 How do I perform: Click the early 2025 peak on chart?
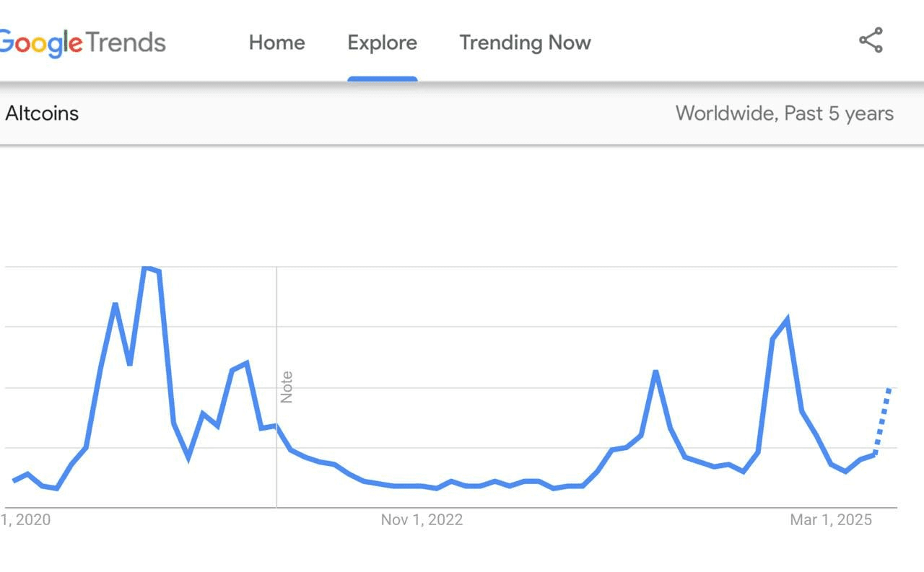click(786, 320)
